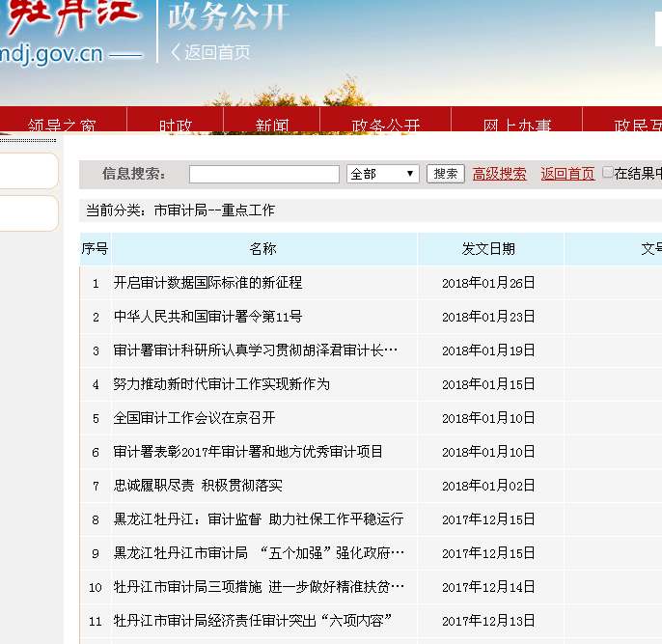Click the 名称 column header

[x=262, y=249]
